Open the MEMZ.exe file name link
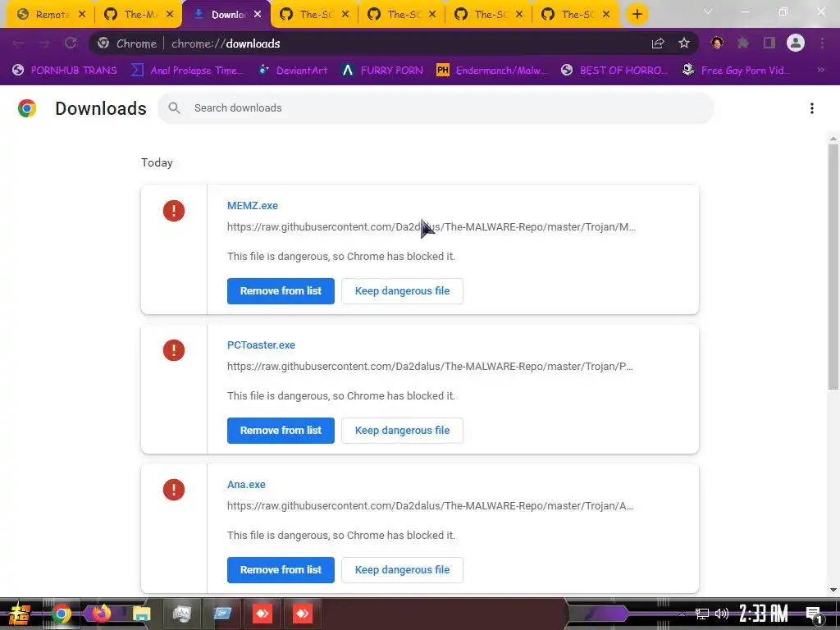 (x=253, y=206)
